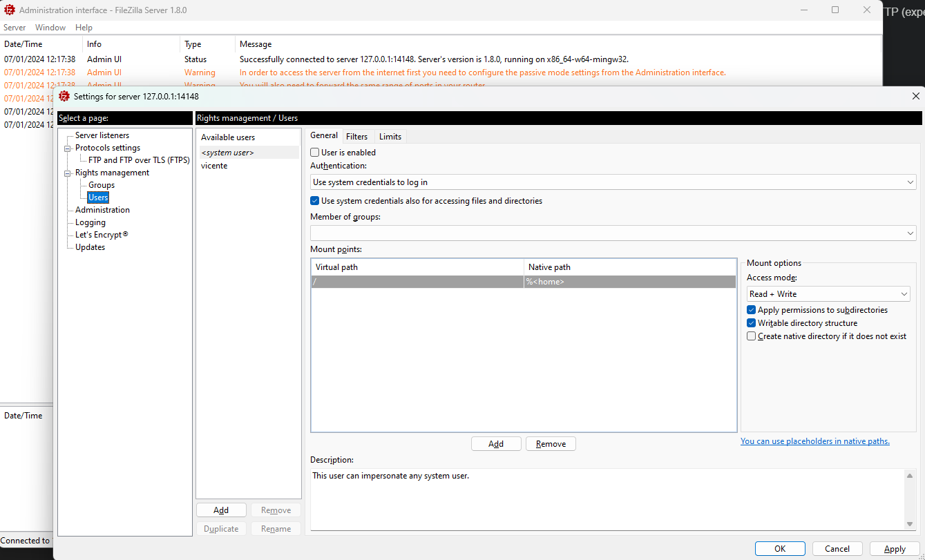Open the Administration page
This screenshot has height=560, width=925.
point(102,210)
